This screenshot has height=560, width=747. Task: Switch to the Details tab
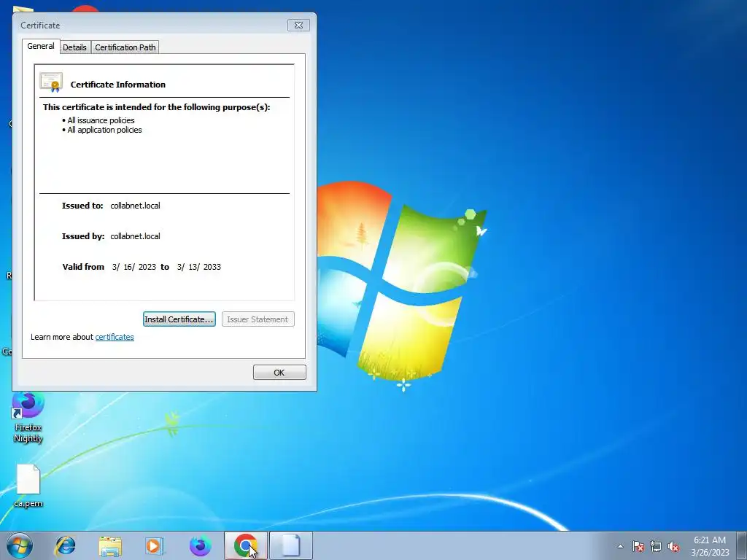click(x=75, y=47)
